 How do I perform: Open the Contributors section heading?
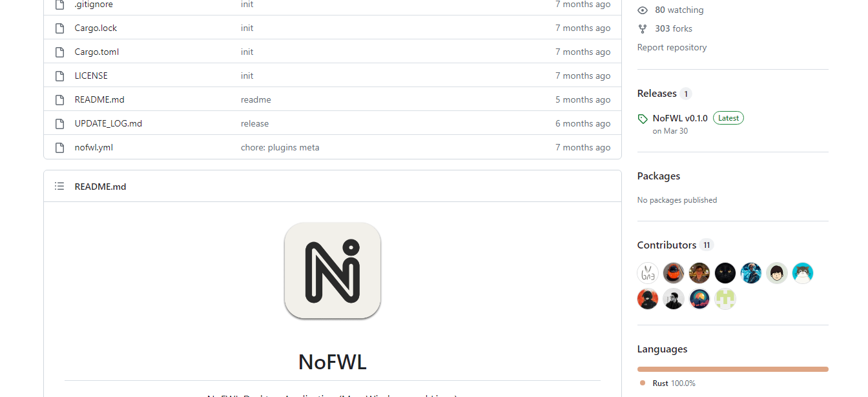[666, 245]
